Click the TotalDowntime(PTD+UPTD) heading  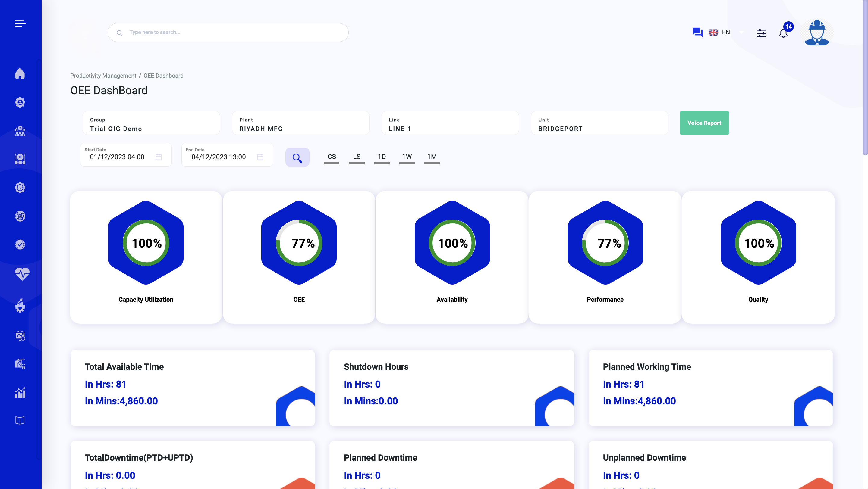click(x=139, y=458)
